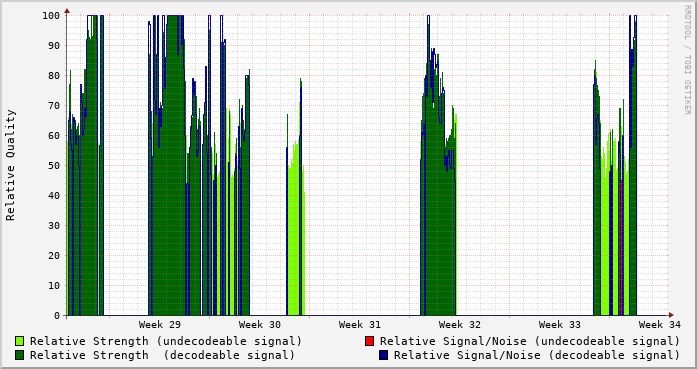Click the Relative Quality y-axis title
Viewport: 697px width, 369px height.
pyautogui.click(x=11, y=165)
